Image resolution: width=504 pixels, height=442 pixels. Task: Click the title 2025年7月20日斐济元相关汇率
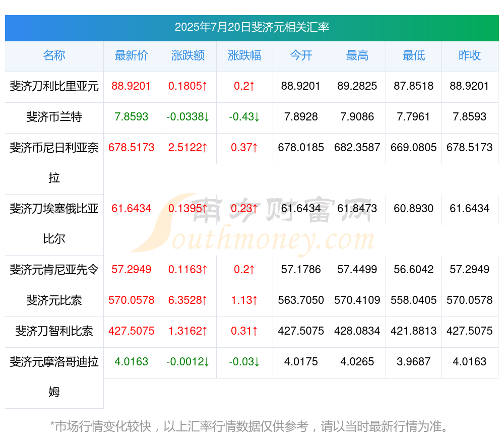251,27
